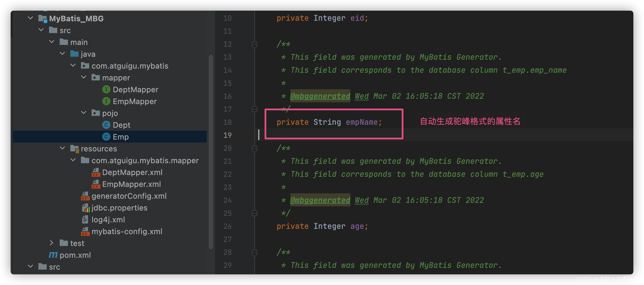644x285 pixels.
Task: Click the DeptMapper interface icon
Action: tap(106, 89)
